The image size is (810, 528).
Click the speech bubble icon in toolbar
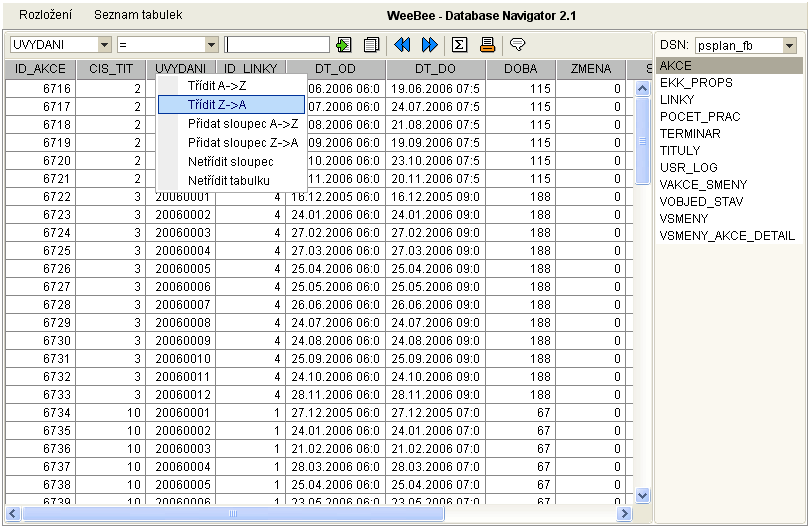tap(517, 45)
